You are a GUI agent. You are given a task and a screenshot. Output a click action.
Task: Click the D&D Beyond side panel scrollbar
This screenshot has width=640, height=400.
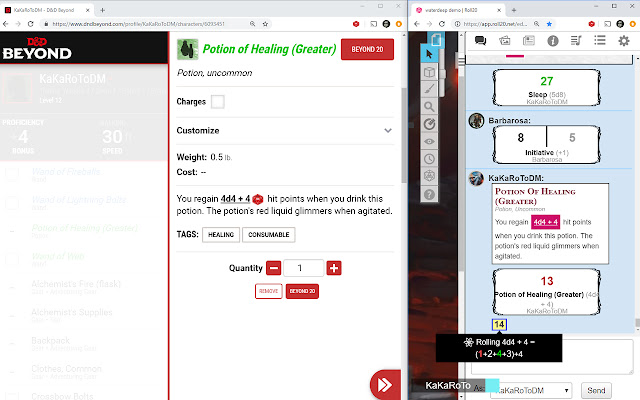404,135
